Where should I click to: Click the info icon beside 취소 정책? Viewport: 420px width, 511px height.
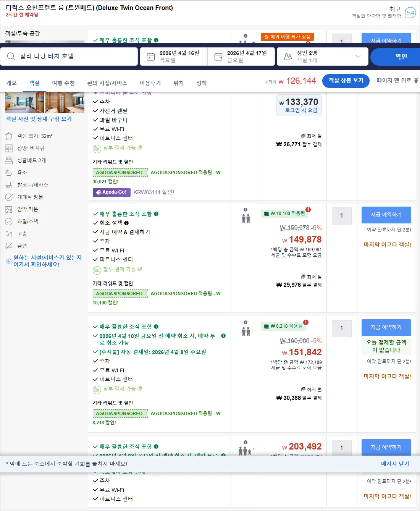coord(126,223)
